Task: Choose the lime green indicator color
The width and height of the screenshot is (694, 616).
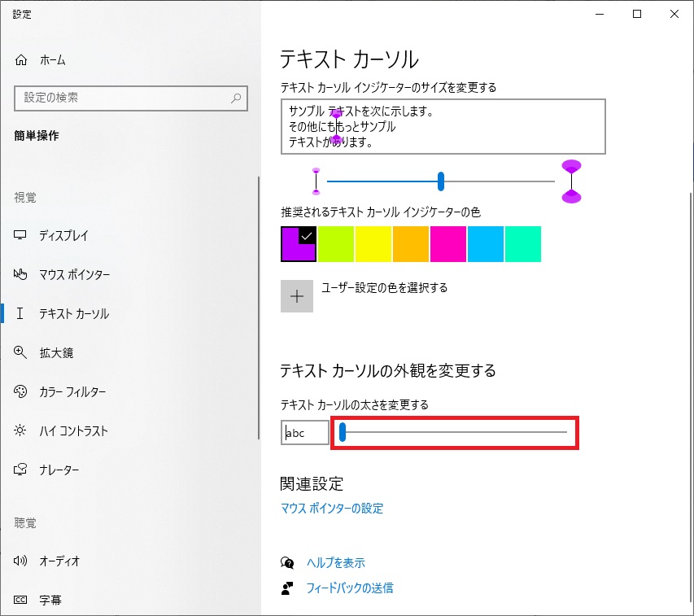Action: pyautogui.click(x=336, y=244)
